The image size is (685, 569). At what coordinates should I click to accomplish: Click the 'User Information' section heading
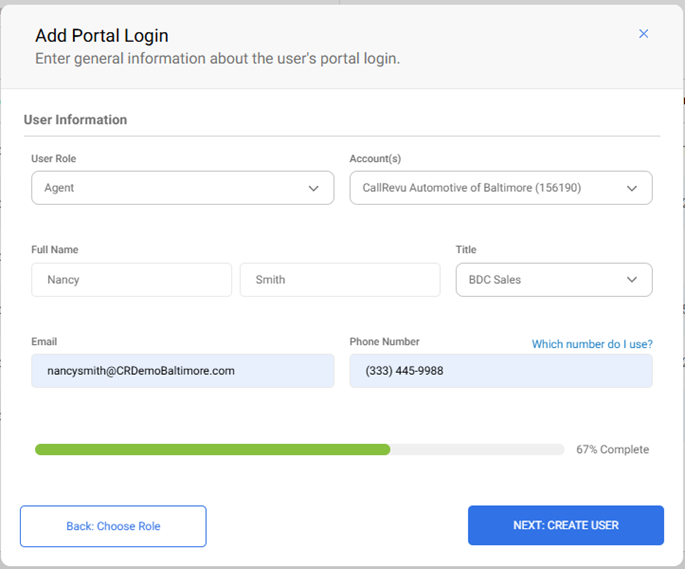75,120
